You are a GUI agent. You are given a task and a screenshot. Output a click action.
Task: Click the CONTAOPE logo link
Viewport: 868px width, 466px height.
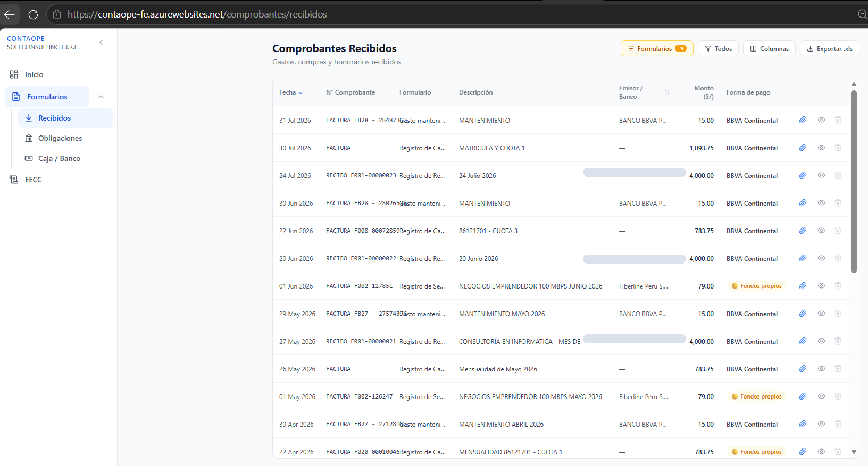(26, 39)
